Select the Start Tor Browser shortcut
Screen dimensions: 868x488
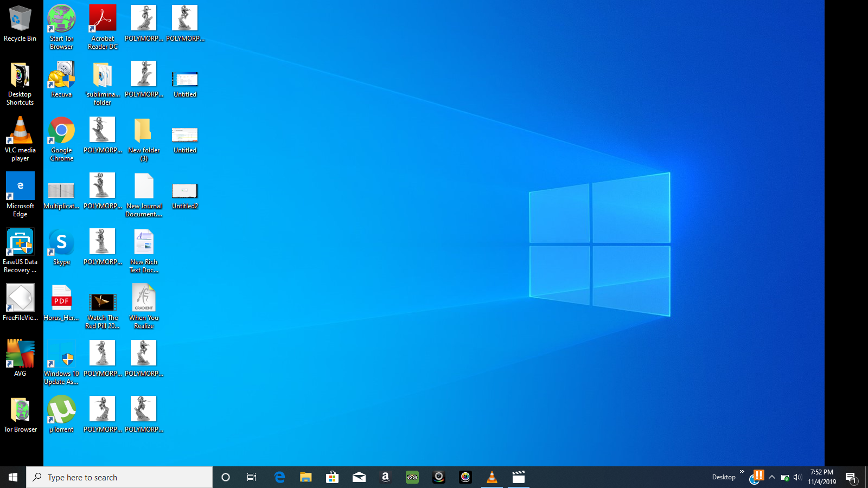(x=61, y=27)
